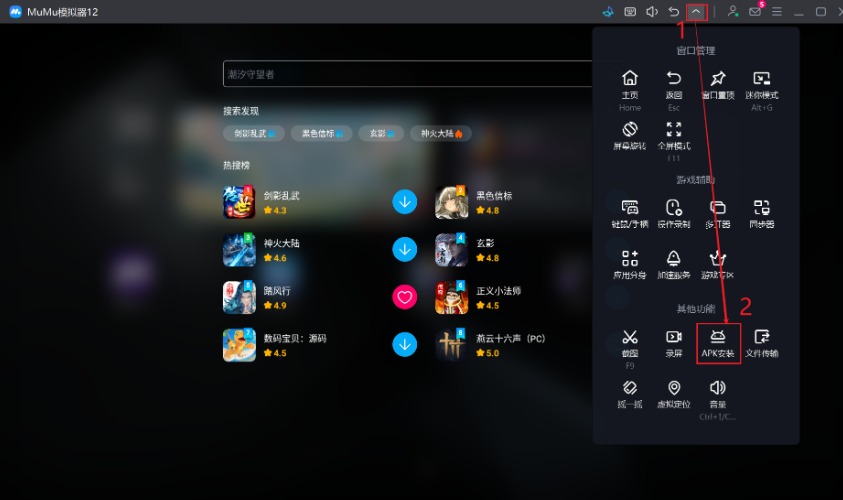
Task: Collapse toolbox with up-chevron button
Action: (x=696, y=12)
